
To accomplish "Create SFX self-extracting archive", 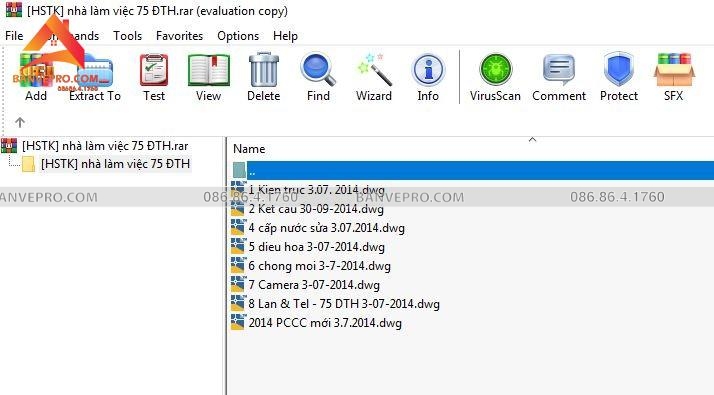I will [x=673, y=77].
